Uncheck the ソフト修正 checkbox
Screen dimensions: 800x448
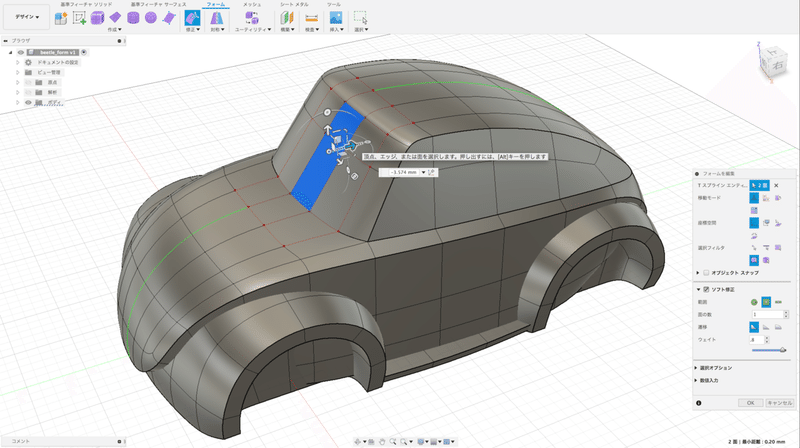[x=705, y=290]
